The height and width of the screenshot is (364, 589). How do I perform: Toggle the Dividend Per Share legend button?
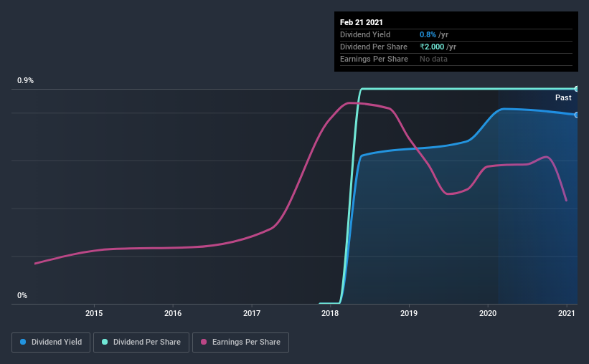click(x=141, y=343)
